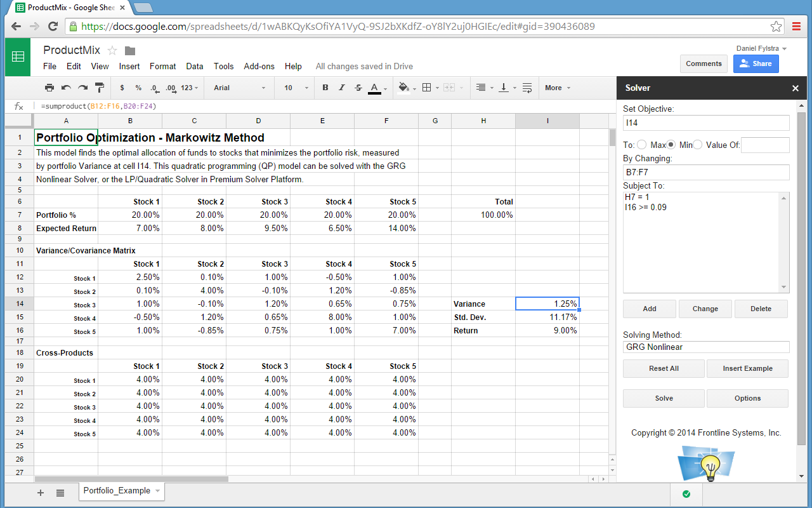Expand the font size dropdown
812x508 pixels.
pyautogui.click(x=296, y=88)
